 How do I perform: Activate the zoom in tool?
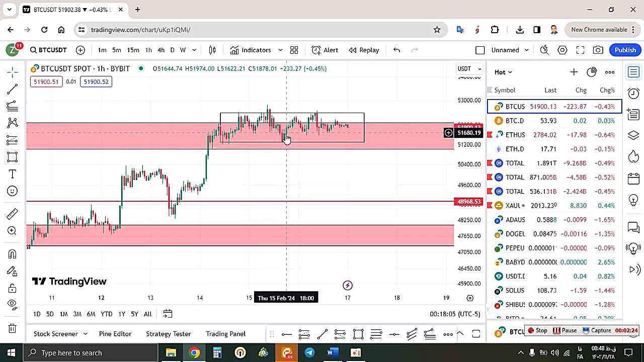point(13,231)
